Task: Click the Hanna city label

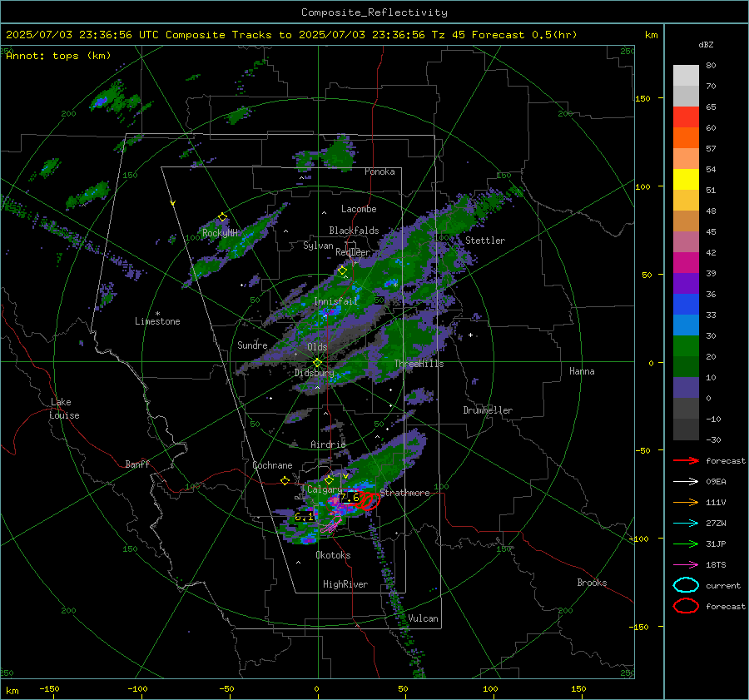Action: (x=582, y=371)
